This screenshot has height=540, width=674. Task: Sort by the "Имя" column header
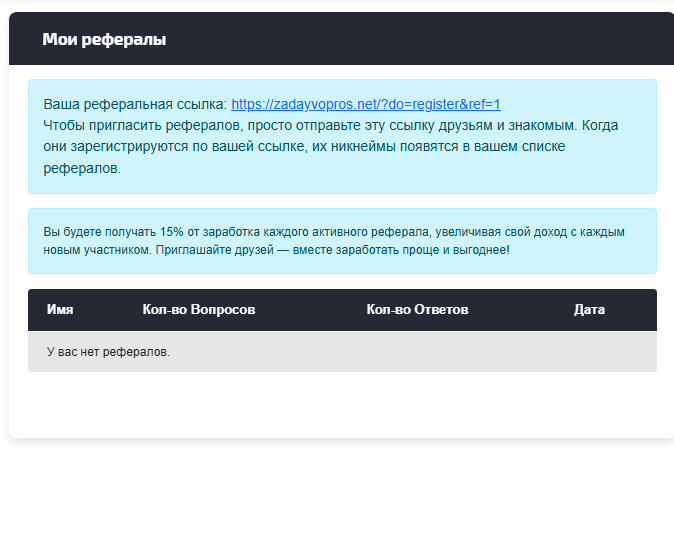(x=60, y=310)
